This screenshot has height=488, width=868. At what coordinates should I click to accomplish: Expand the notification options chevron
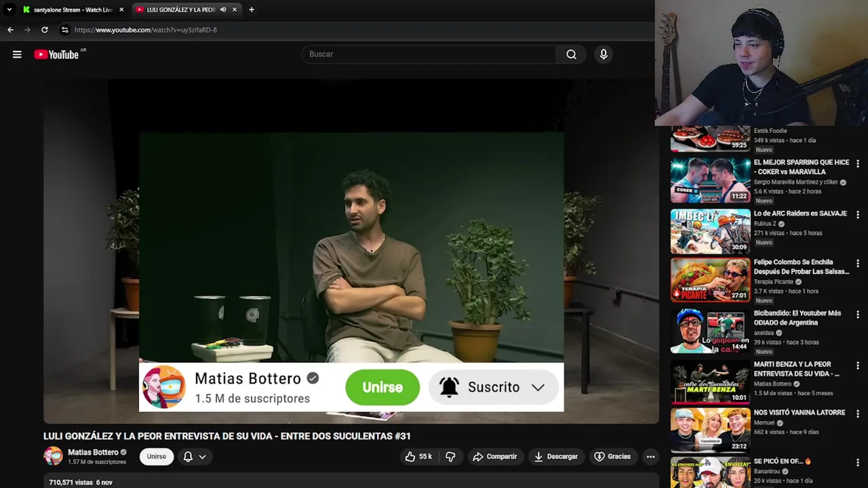tap(202, 457)
